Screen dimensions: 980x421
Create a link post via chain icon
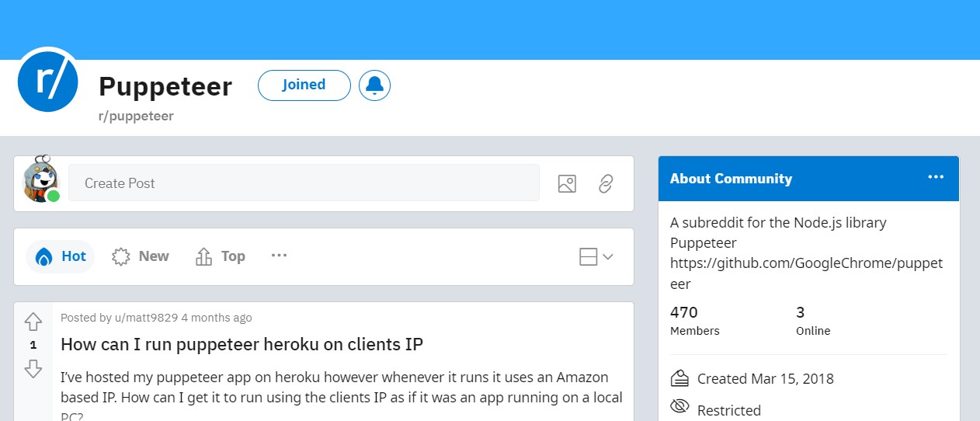tap(606, 183)
